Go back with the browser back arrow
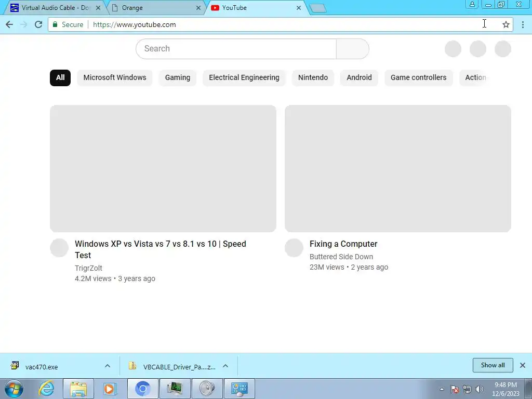Screen dimensions: 532x399 coord(9,24)
